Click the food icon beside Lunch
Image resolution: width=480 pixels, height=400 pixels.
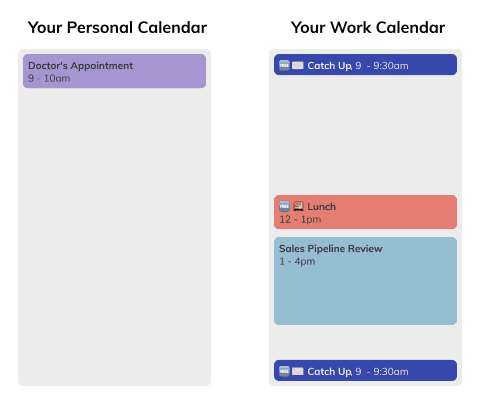point(298,206)
